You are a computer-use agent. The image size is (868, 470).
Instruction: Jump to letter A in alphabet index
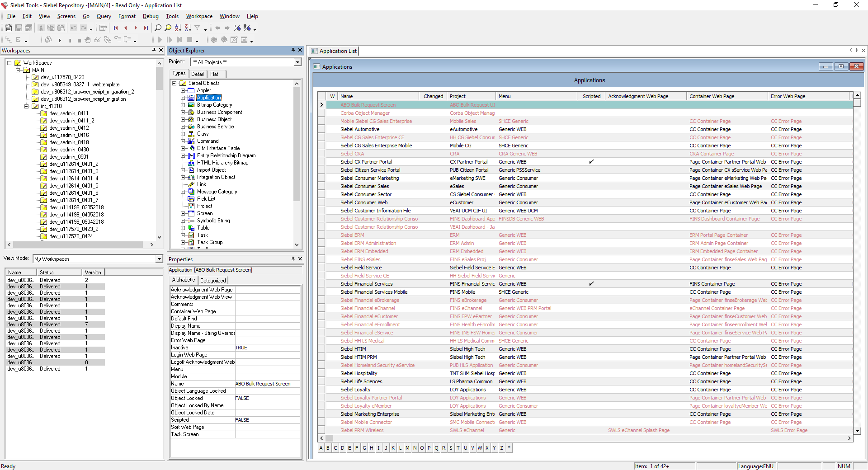(321, 448)
